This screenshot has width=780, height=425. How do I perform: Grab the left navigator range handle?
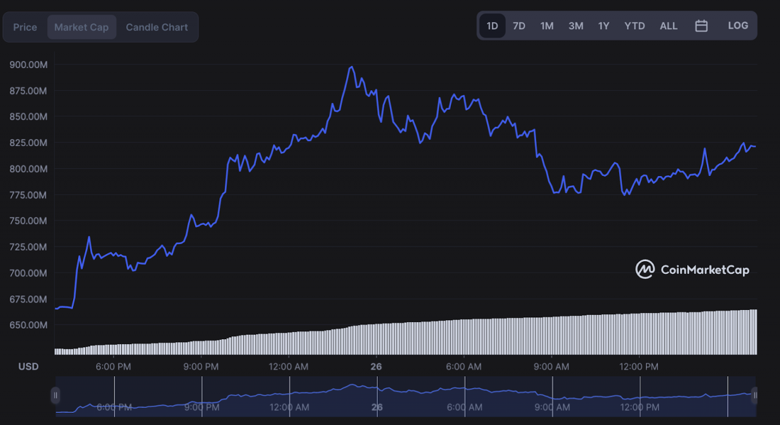55,396
